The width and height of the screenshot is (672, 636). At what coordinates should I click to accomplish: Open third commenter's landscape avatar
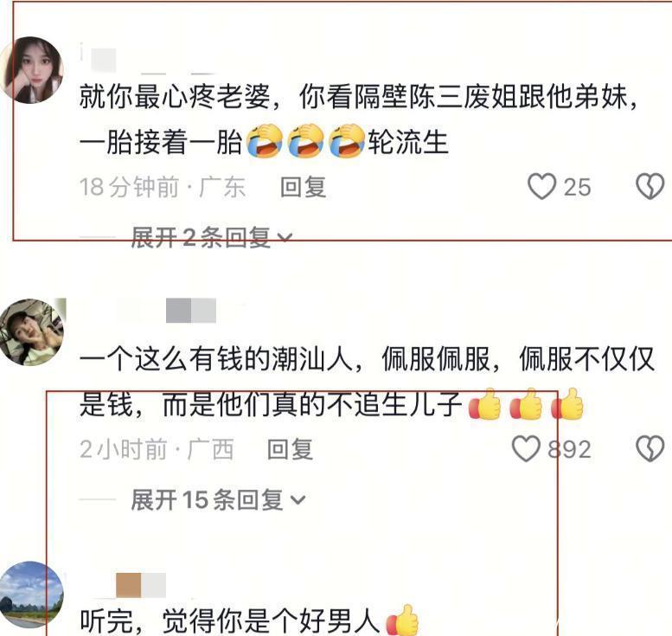tap(31, 594)
